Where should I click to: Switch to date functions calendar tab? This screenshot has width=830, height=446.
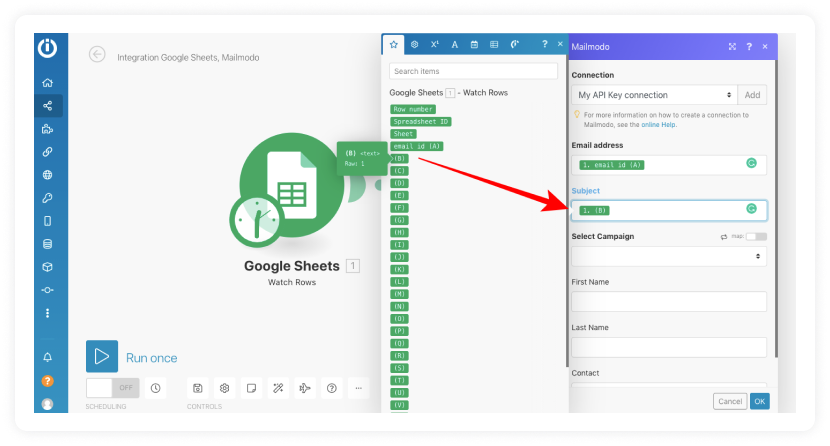click(x=474, y=44)
